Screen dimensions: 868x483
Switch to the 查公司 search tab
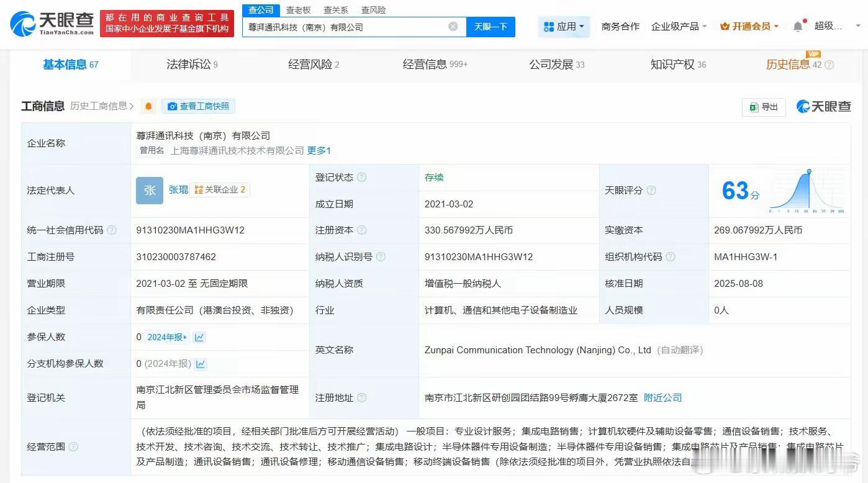pos(261,10)
